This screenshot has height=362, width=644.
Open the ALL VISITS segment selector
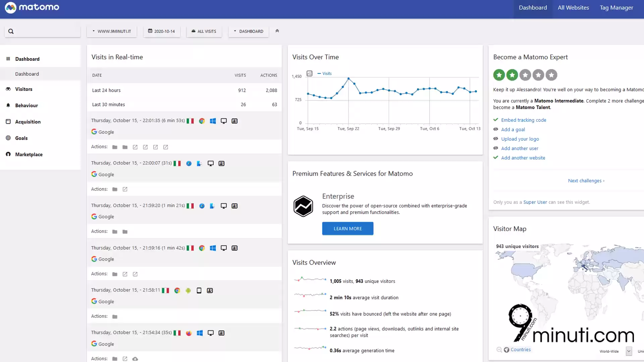pyautogui.click(x=204, y=31)
